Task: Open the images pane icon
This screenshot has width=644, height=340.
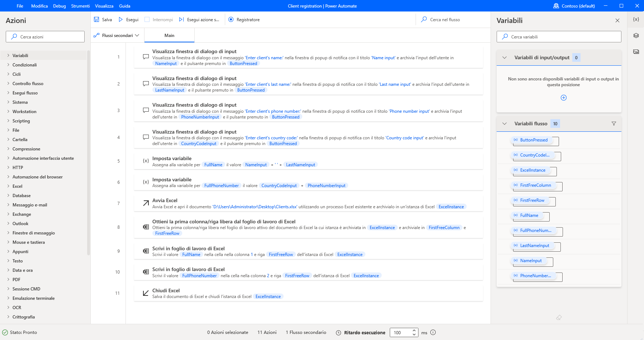Action: click(636, 52)
